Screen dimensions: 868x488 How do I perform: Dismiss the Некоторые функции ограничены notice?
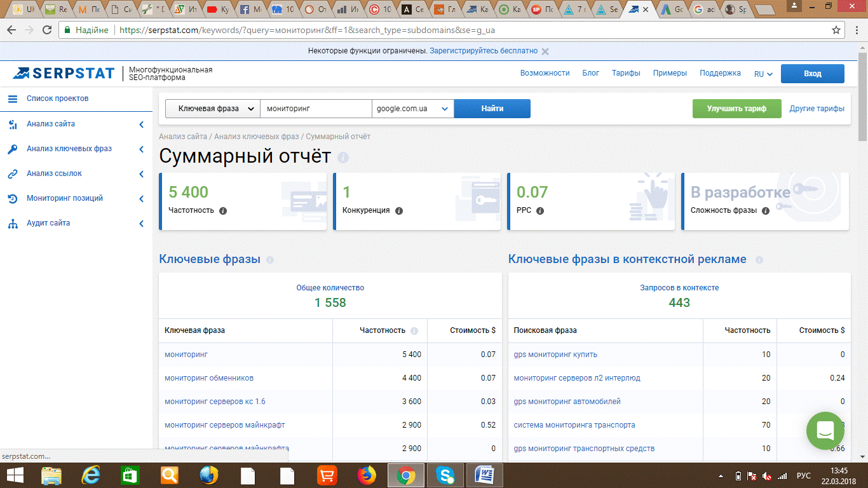point(545,51)
